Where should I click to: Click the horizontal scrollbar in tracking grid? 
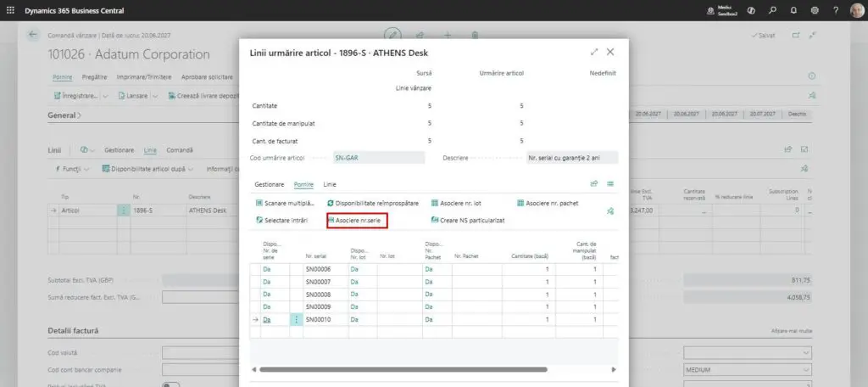pos(403,369)
